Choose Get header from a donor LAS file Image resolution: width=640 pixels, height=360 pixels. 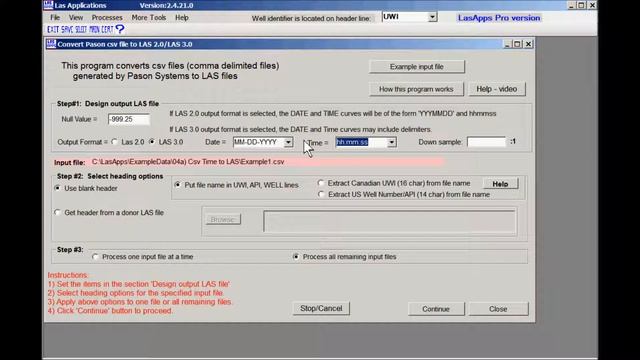click(58, 213)
